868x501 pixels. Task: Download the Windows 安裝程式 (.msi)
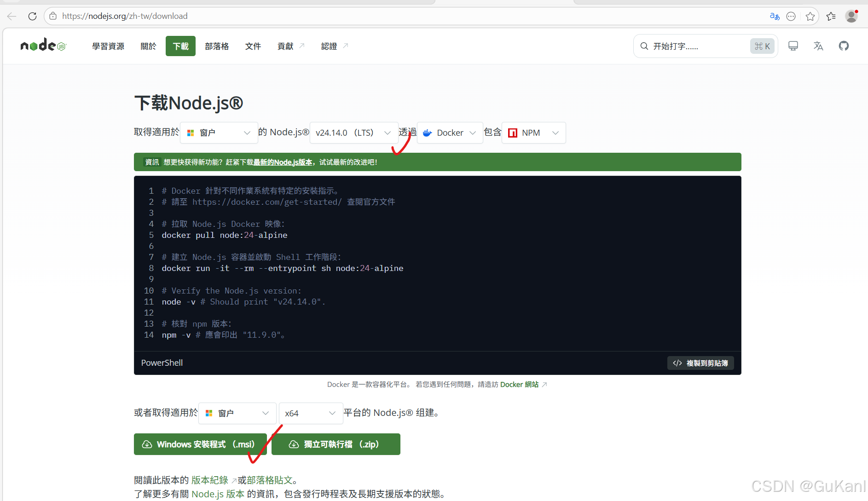200,444
